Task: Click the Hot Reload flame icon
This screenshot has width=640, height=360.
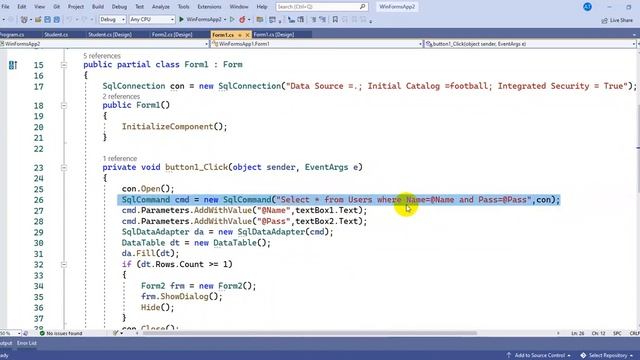Action: tap(242, 19)
